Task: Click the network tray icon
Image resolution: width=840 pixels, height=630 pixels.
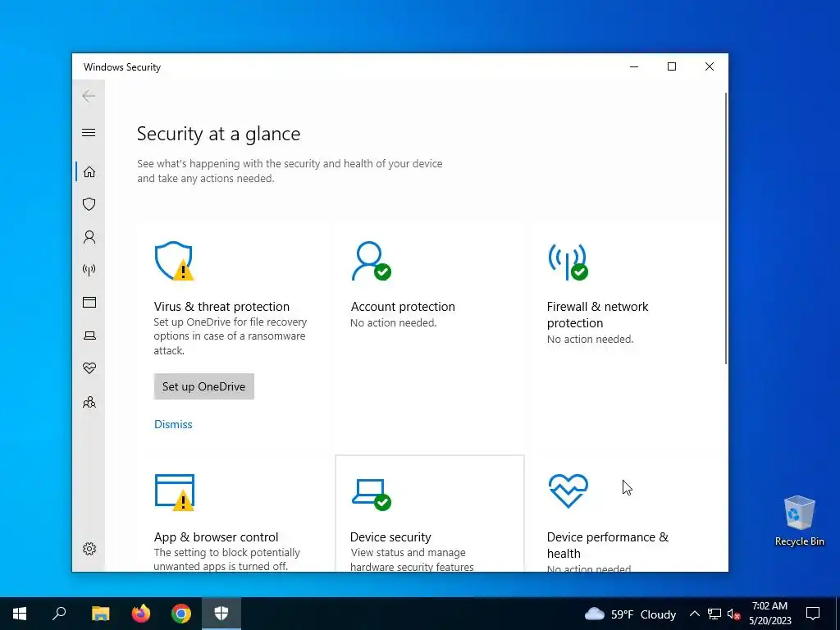Action: pyautogui.click(x=714, y=614)
